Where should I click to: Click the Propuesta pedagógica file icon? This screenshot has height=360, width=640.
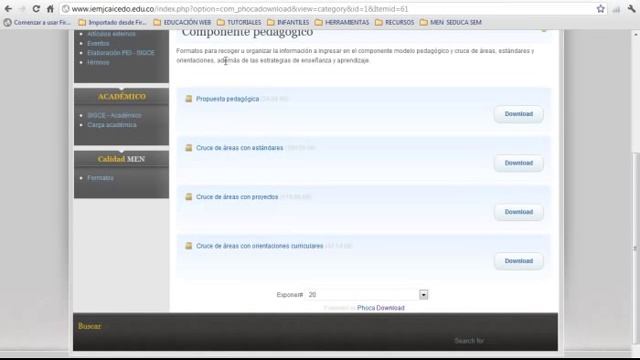tap(189, 99)
